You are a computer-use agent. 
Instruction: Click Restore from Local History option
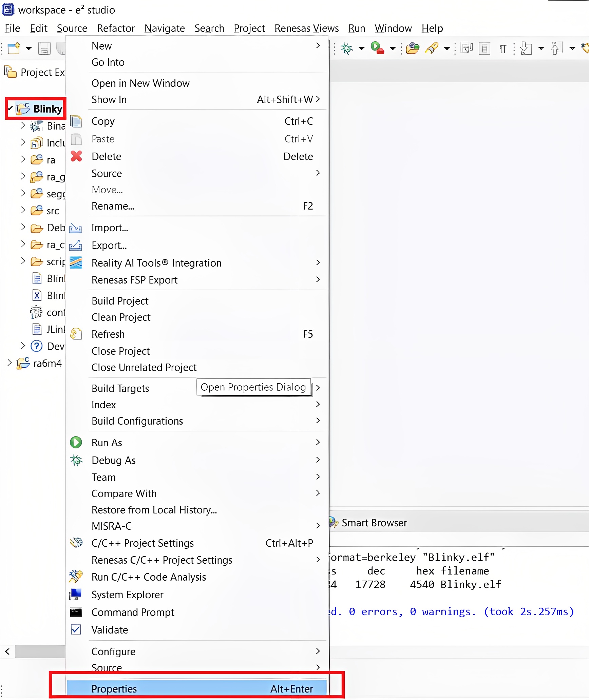pos(154,510)
